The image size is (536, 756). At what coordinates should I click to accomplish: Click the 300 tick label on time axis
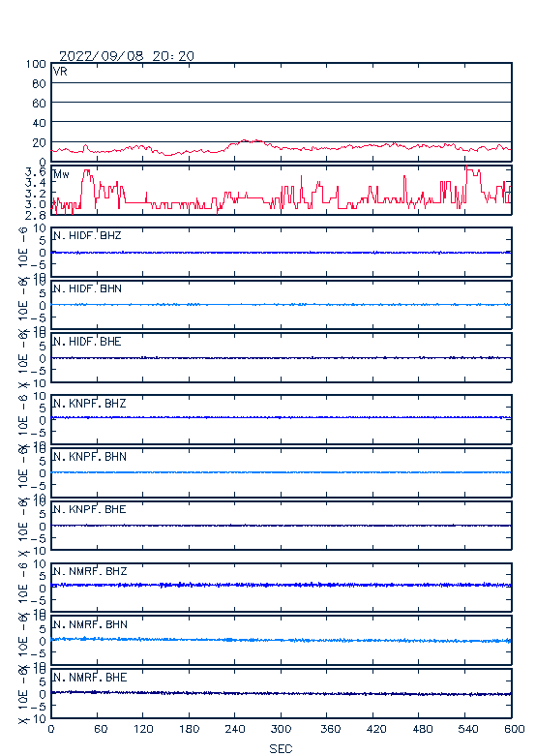[281, 729]
